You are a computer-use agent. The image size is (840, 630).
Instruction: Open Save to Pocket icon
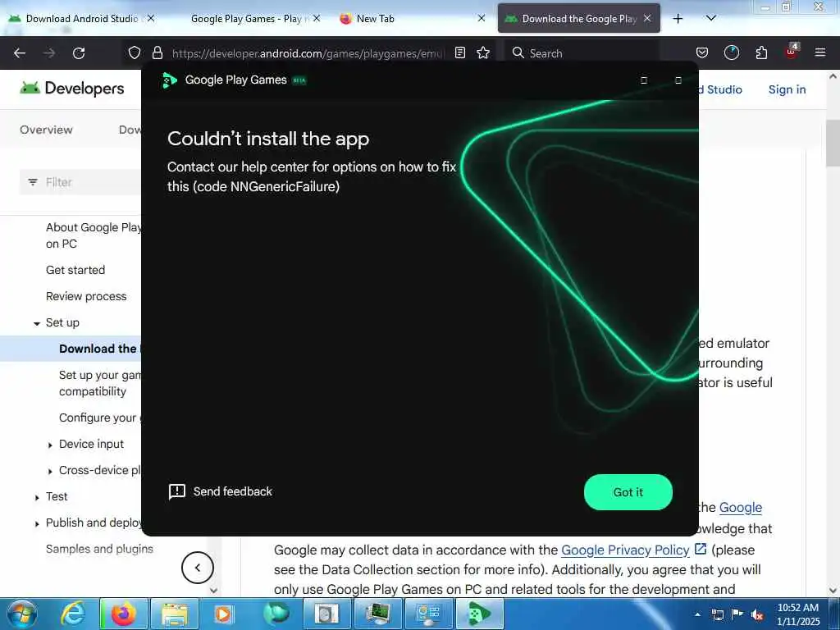tap(702, 52)
